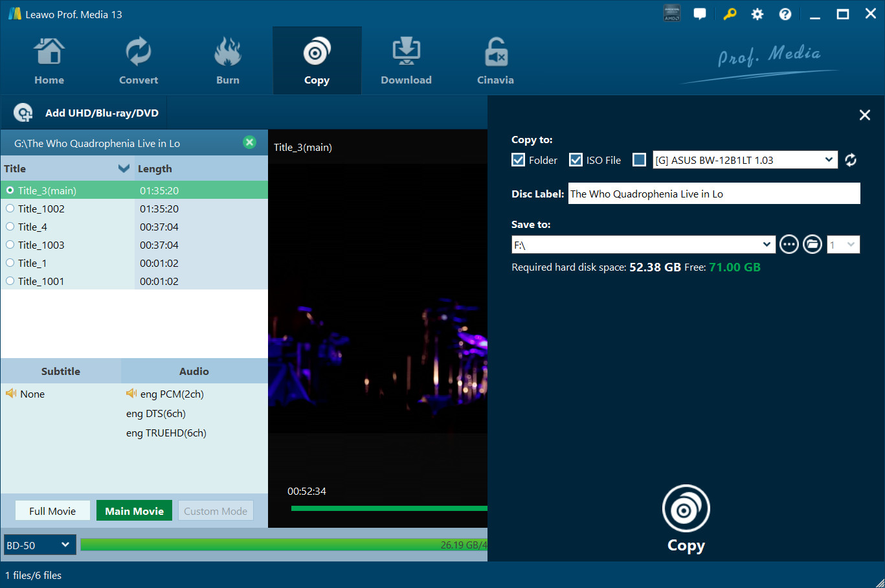
Task: Expand the BD-50 disc type dropdown
Action: tap(39, 545)
